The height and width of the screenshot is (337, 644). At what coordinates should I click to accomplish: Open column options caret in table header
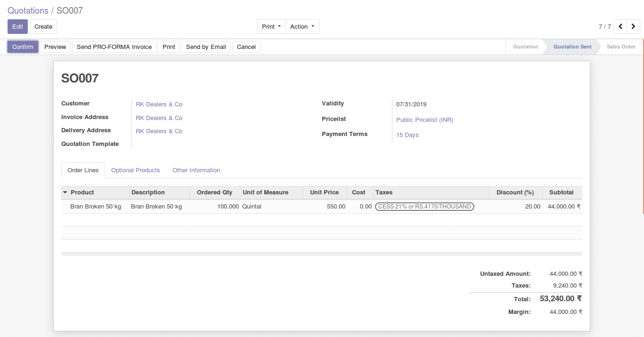coord(65,193)
